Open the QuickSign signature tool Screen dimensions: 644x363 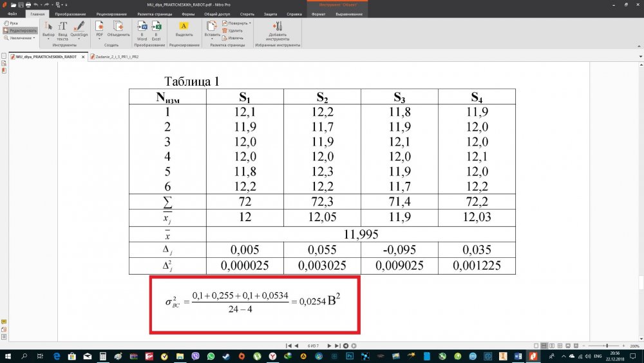pyautogui.click(x=79, y=29)
